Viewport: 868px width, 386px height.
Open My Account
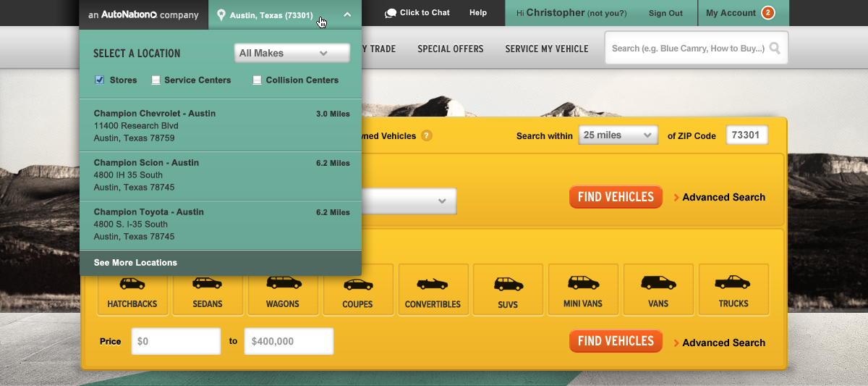tap(731, 13)
